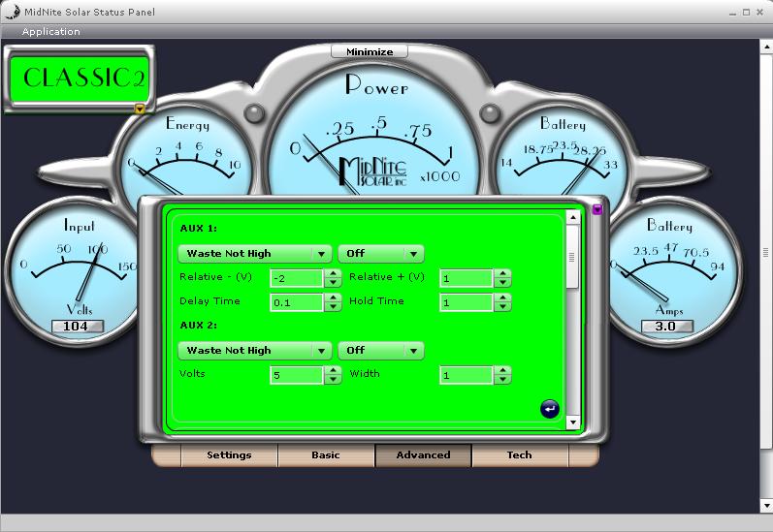Click the CLASSIC 2 device display

point(80,78)
